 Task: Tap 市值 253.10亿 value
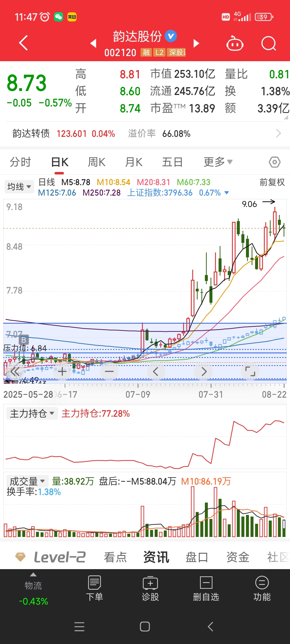click(x=183, y=74)
